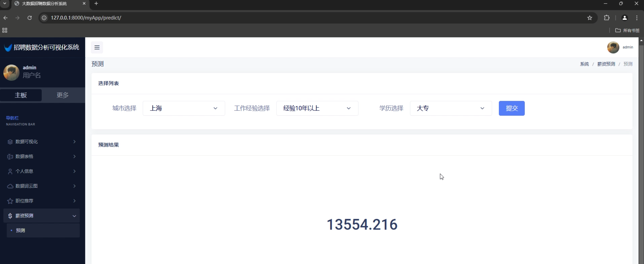Click the 城市选择 label

click(124, 108)
